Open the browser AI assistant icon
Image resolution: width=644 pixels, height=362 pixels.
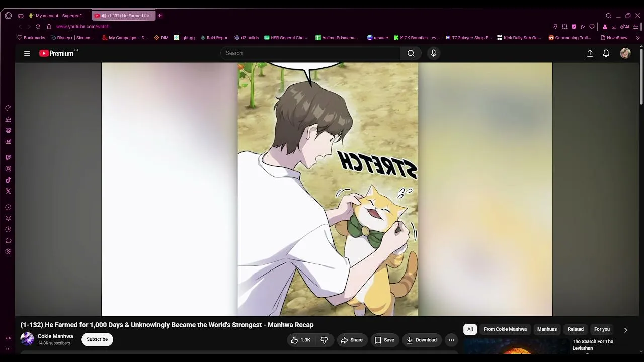click(x=625, y=27)
